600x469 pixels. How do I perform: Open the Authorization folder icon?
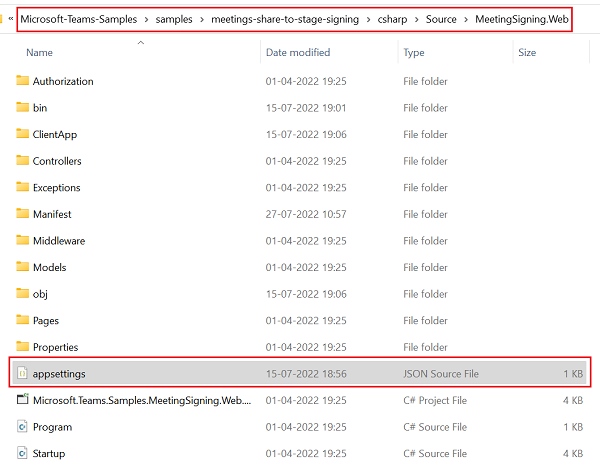[23, 80]
